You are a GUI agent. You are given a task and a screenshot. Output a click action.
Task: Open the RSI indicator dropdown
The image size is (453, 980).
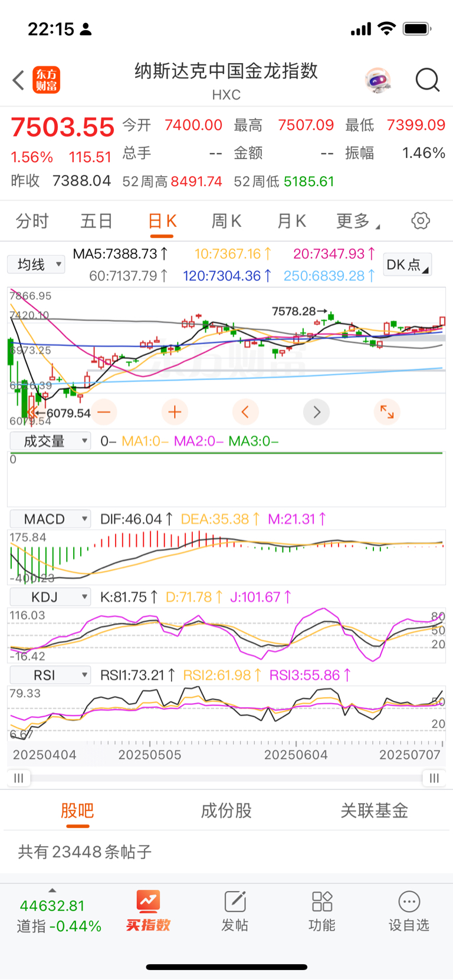pos(51,675)
